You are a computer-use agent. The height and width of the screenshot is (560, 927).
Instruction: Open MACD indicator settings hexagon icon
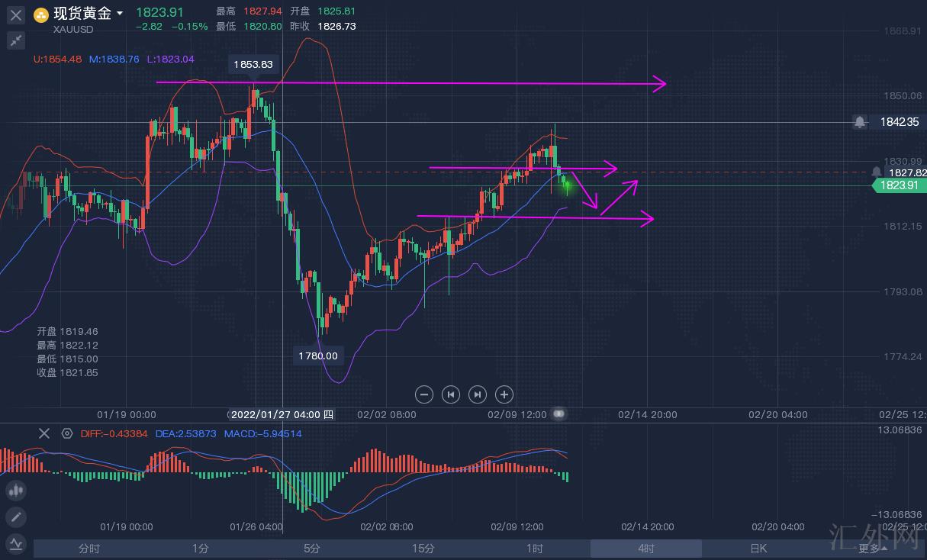67,433
